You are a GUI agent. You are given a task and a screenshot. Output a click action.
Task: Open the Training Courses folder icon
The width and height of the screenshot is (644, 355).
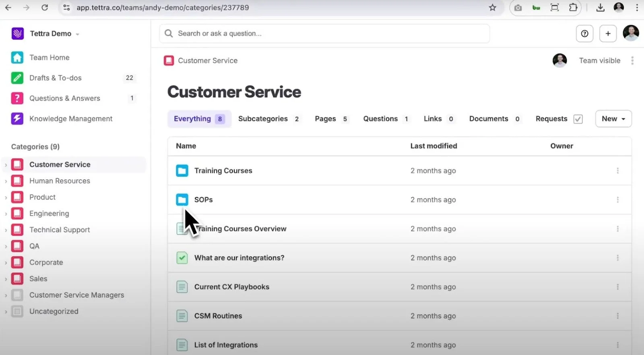(x=182, y=171)
